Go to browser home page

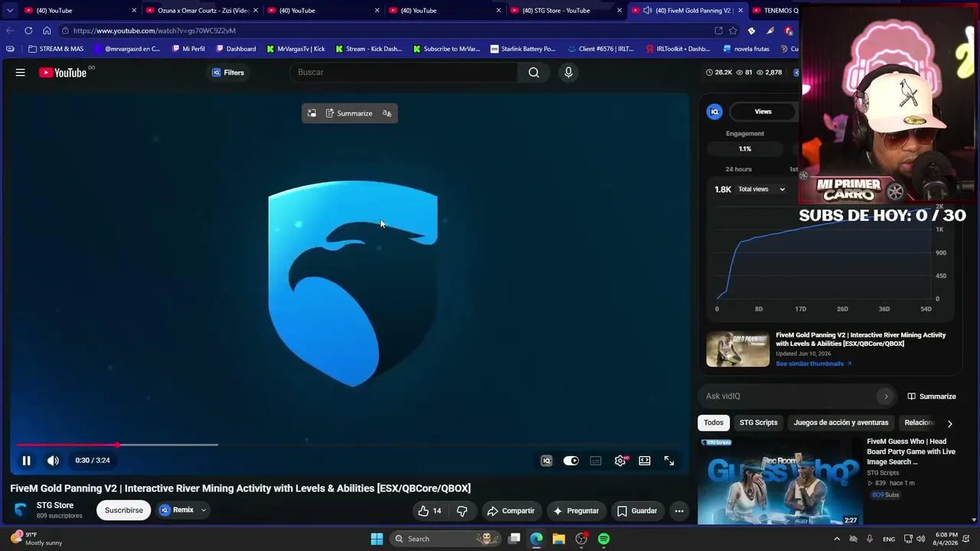pyautogui.click(x=47, y=31)
